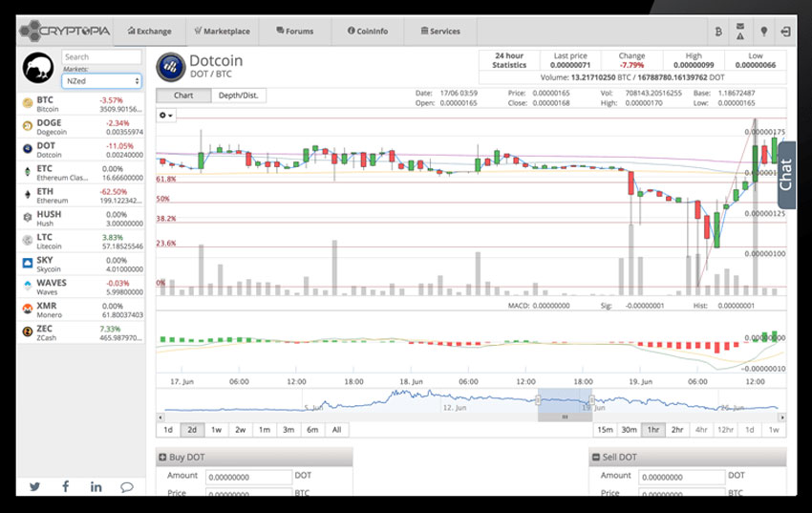This screenshot has width=812, height=513.
Task: Select the XMR Monero market row
Action: 81,310
